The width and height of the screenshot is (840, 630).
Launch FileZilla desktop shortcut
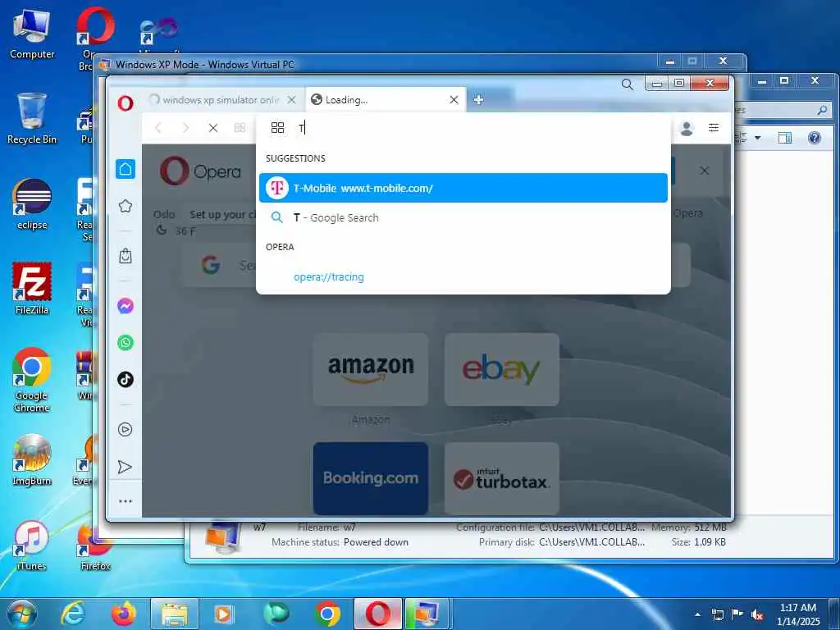click(x=32, y=289)
